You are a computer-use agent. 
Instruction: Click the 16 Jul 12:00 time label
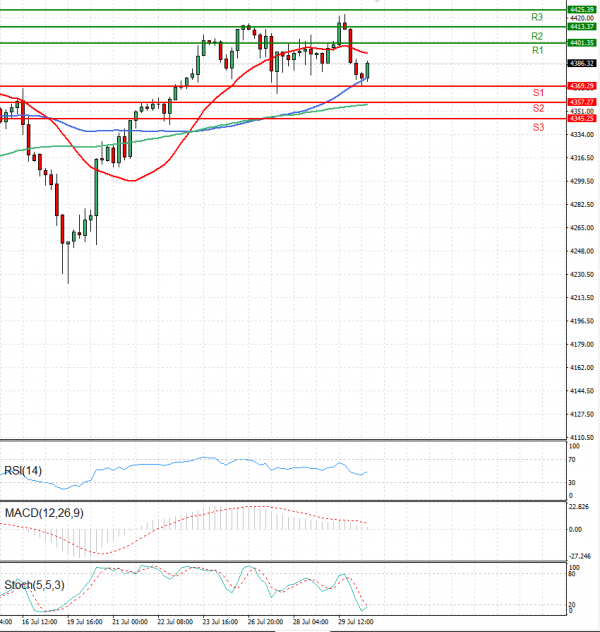click(x=39, y=622)
